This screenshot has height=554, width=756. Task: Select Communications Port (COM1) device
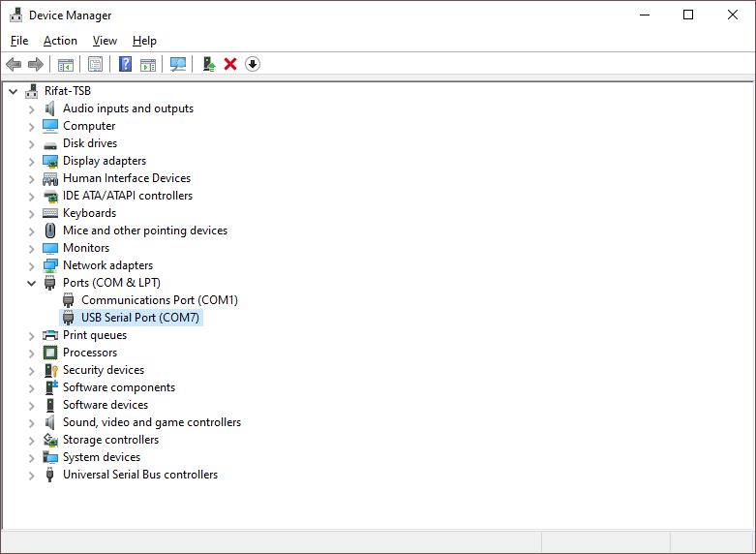(159, 300)
